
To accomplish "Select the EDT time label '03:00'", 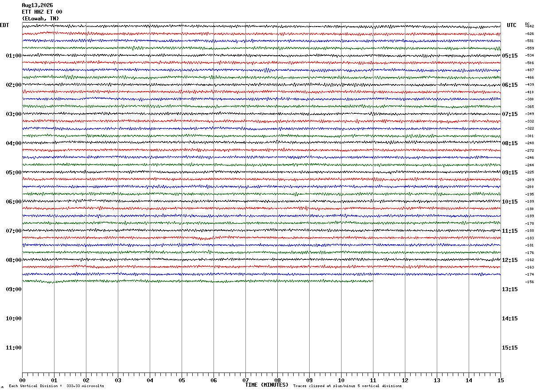I will coord(14,114).
